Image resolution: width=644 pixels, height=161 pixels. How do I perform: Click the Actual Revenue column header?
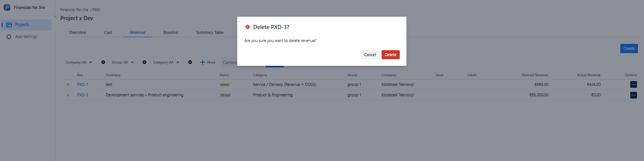(x=588, y=75)
